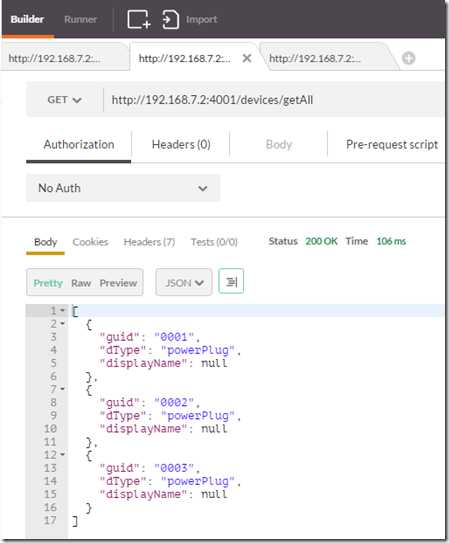Collapse the array at line 1
This screenshot has height=543, width=449.
[62, 310]
